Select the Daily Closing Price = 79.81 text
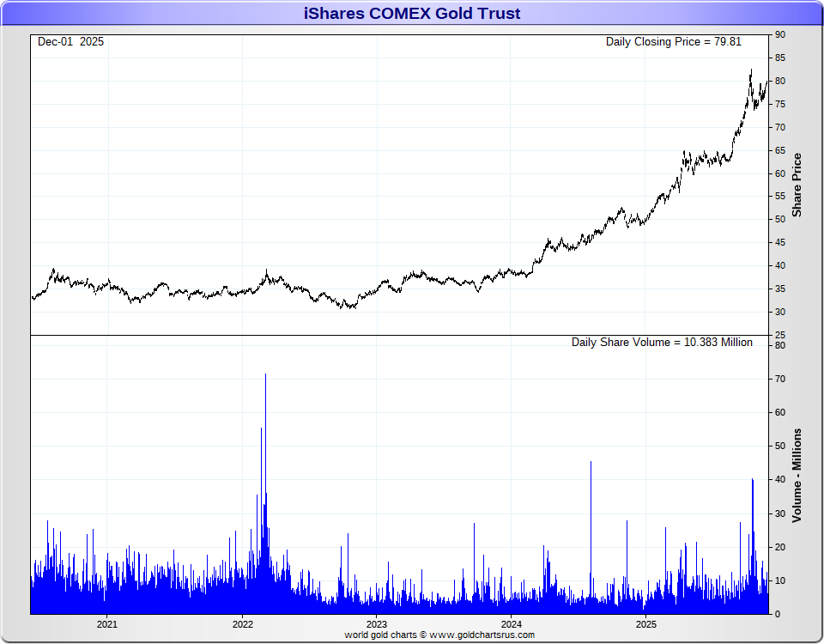824x644 pixels. tap(673, 41)
